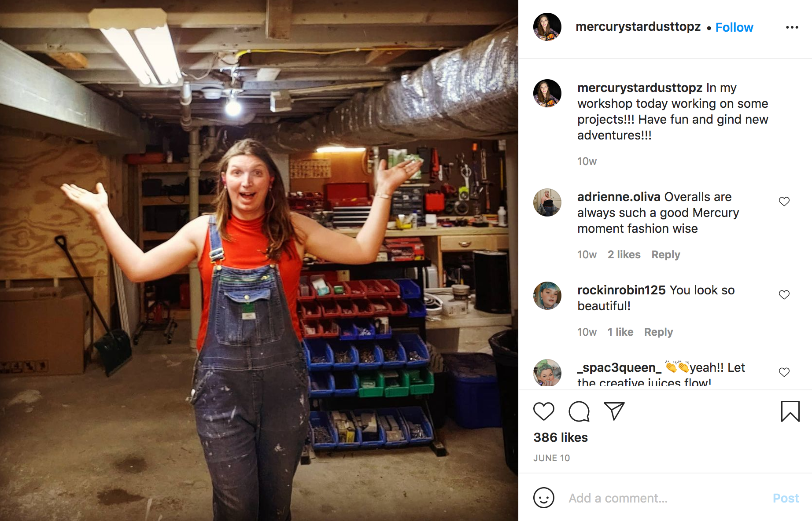812x521 pixels.
Task: Open the three-dot more options menu
Action: pos(792,27)
